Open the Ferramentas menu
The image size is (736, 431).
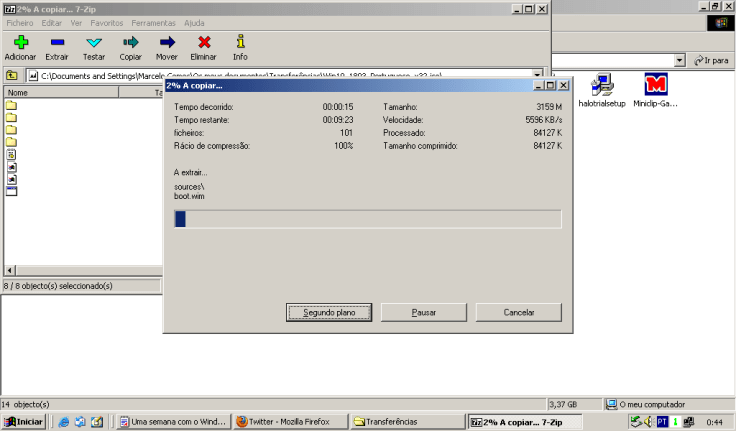tap(153, 22)
